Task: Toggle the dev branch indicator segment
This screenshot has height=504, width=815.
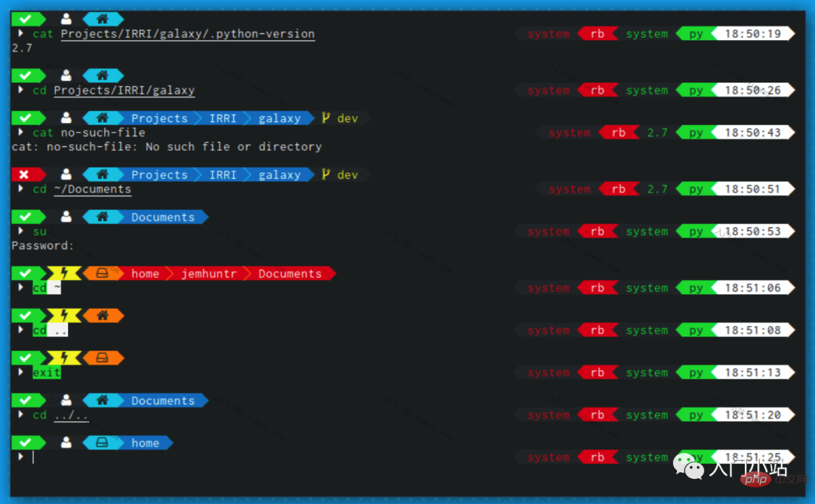Action: [x=346, y=118]
